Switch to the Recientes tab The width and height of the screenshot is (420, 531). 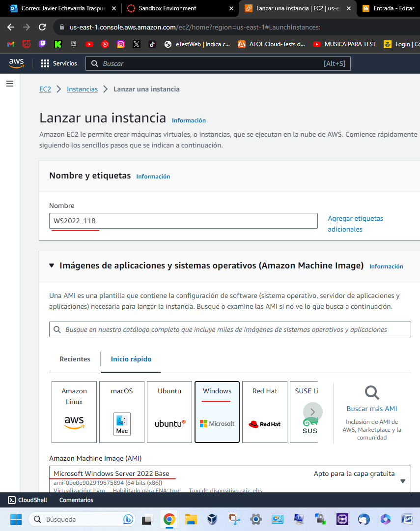(x=75, y=359)
